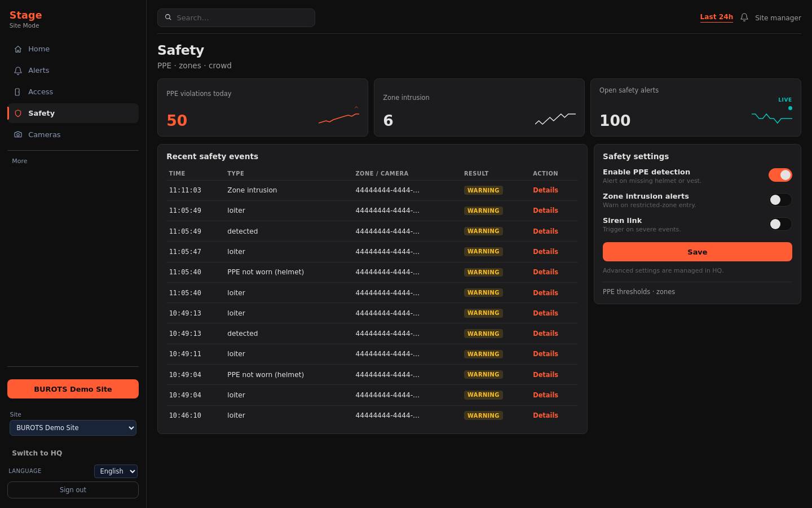Image resolution: width=812 pixels, height=508 pixels.
Task: Click the Access door icon in sidebar
Action: click(x=18, y=92)
